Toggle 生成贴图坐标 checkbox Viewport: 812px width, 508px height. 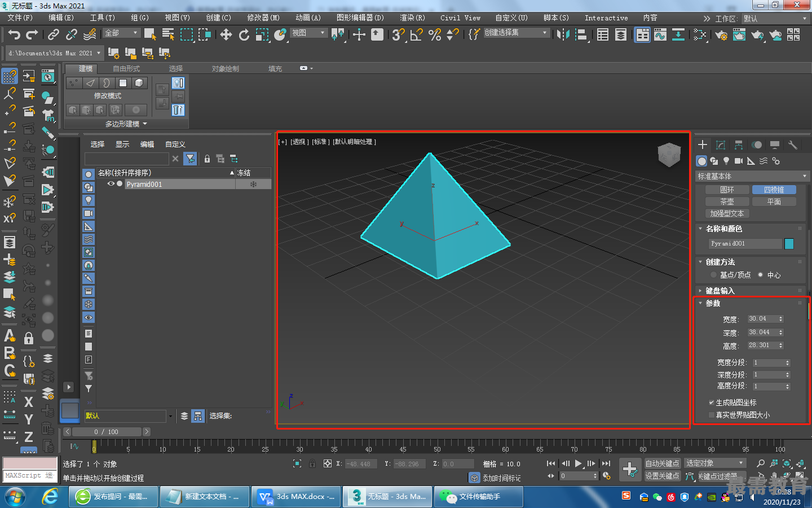click(x=712, y=402)
